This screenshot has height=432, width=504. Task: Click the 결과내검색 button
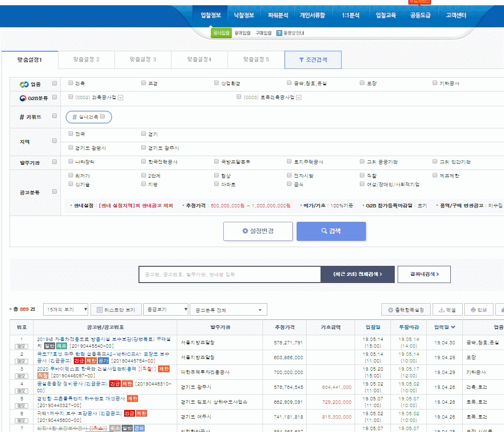424,274
